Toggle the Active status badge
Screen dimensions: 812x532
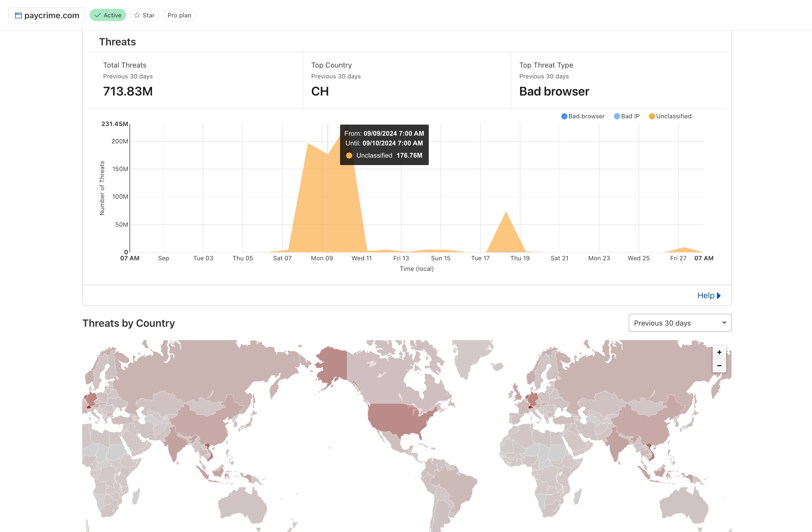(x=108, y=15)
